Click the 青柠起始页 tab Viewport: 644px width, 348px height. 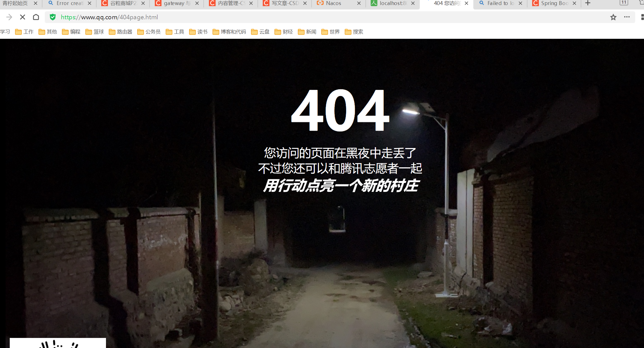(x=15, y=3)
